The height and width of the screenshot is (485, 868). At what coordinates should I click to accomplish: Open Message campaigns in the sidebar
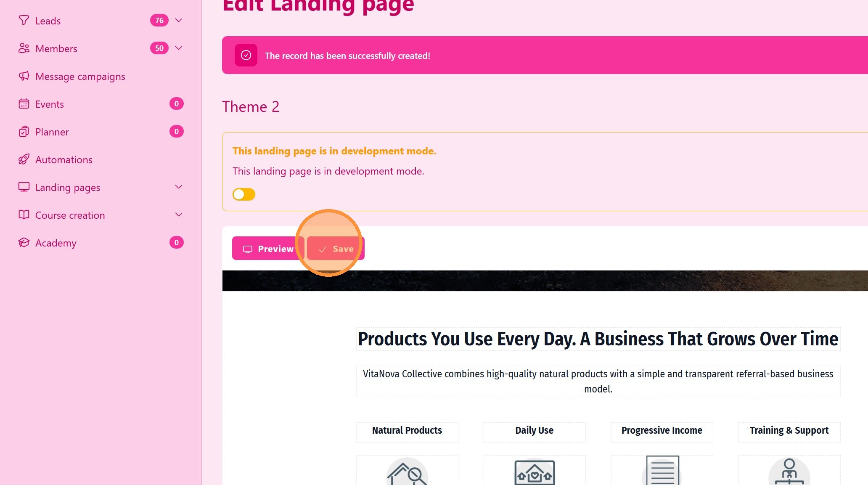(x=80, y=77)
